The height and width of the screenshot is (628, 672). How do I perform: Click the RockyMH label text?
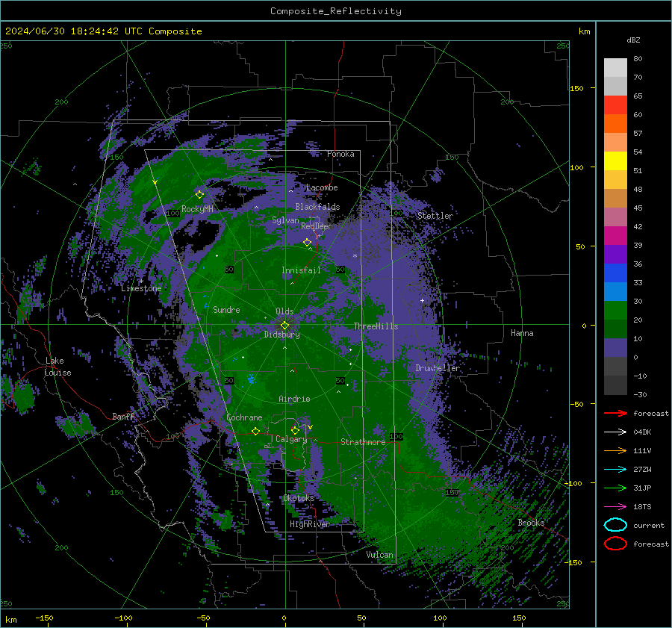[197, 209]
